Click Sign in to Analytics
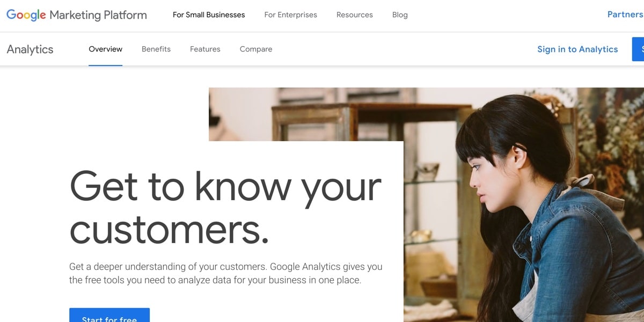The width and height of the screenshot is (644, 322). tap(577, 49)
